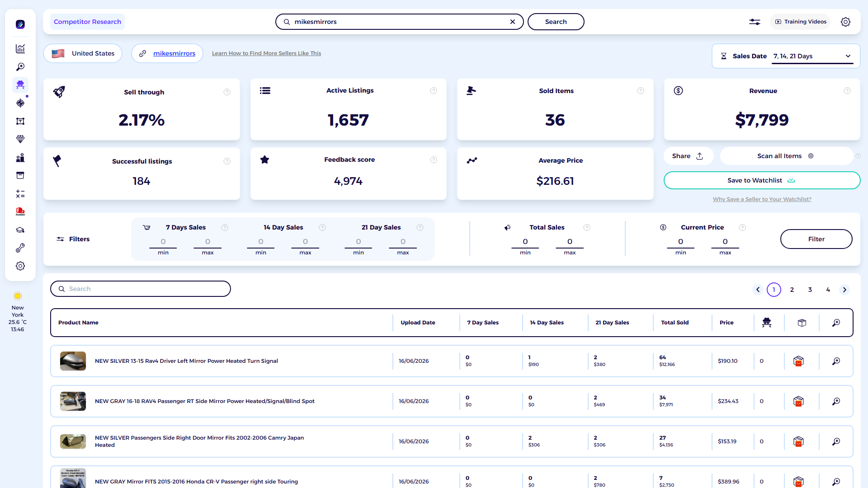This screenshot has height=488, width=868.
Task: Open the mikesmirrors seller link
Action: point(174,53)
